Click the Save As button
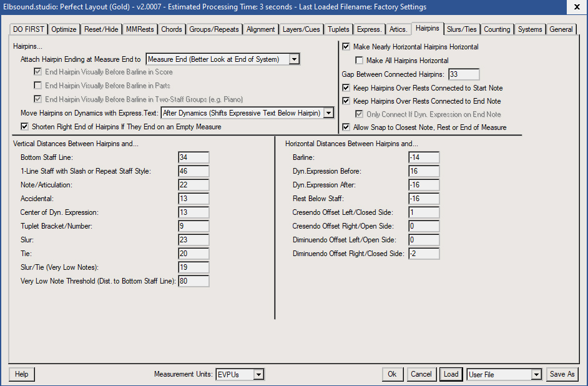 coord(562,374)
